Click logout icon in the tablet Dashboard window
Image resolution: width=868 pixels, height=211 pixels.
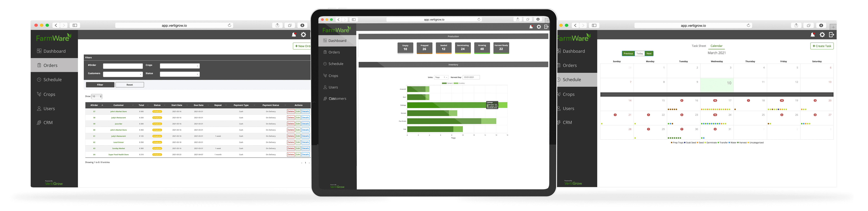(x=546, y=27)
